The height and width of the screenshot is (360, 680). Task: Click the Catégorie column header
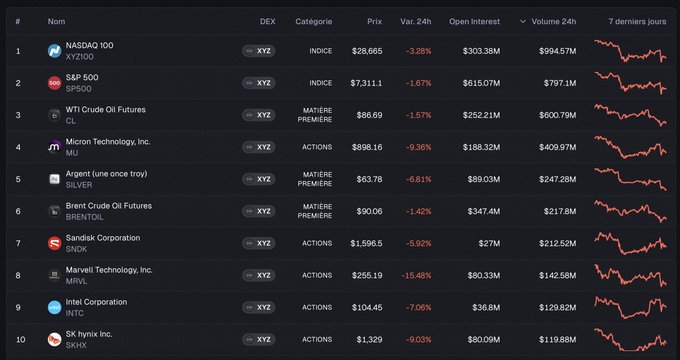coord(314,22)
